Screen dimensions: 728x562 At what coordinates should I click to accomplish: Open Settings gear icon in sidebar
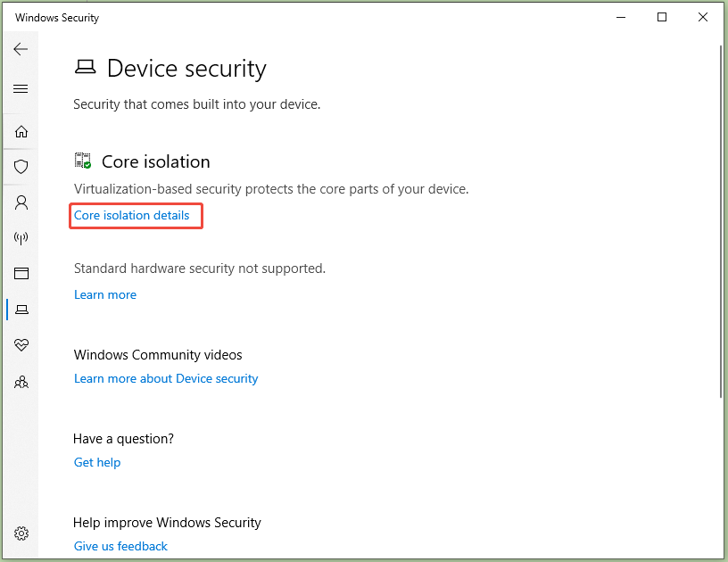(x=21, y=533)
